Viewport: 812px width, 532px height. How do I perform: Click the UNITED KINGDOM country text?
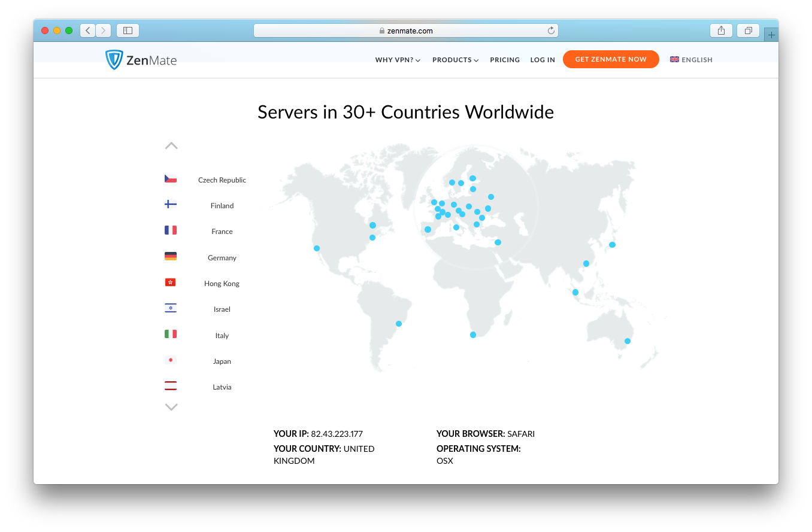[x=324, y=455]
